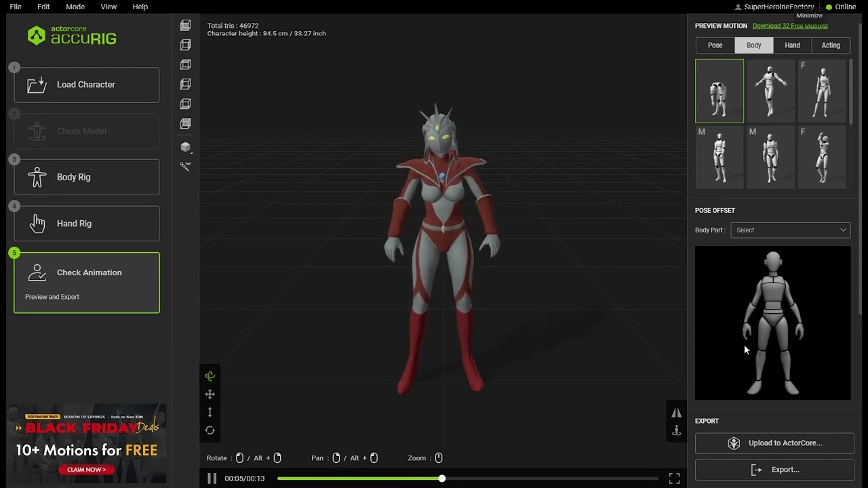Select the second M motion thumbnail
Viewport: 868px width, 488px height.
point(770,157)
